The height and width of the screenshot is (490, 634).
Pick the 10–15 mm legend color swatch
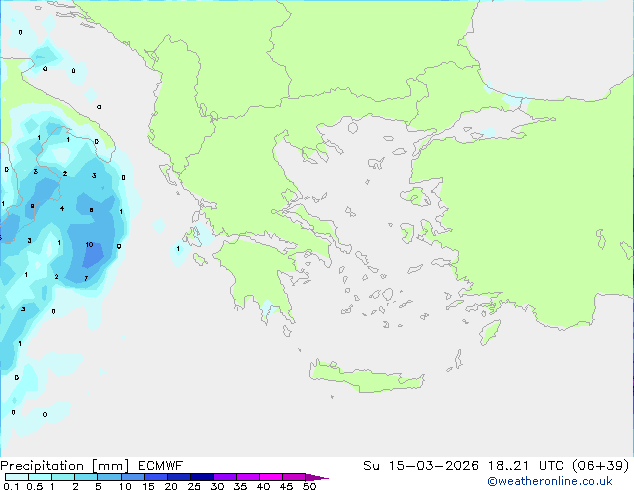point(133,477)
